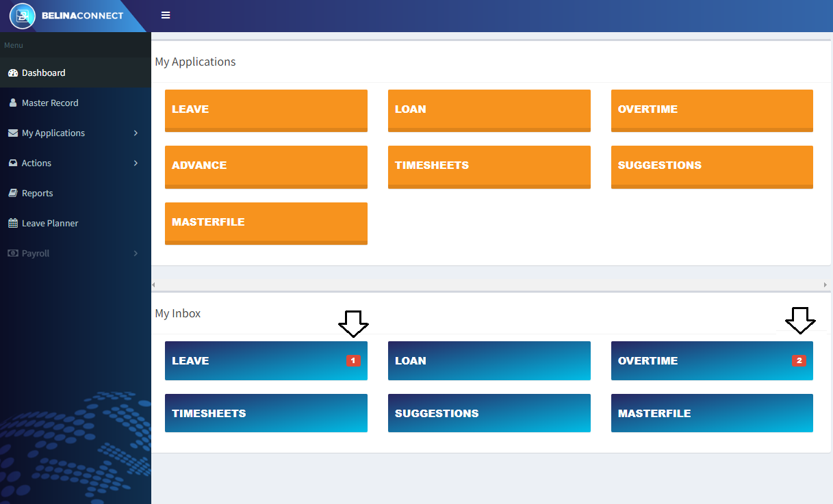Click the BELINACONNECT brand text
The height and width of the screenshot is (504, 833).
82,15
